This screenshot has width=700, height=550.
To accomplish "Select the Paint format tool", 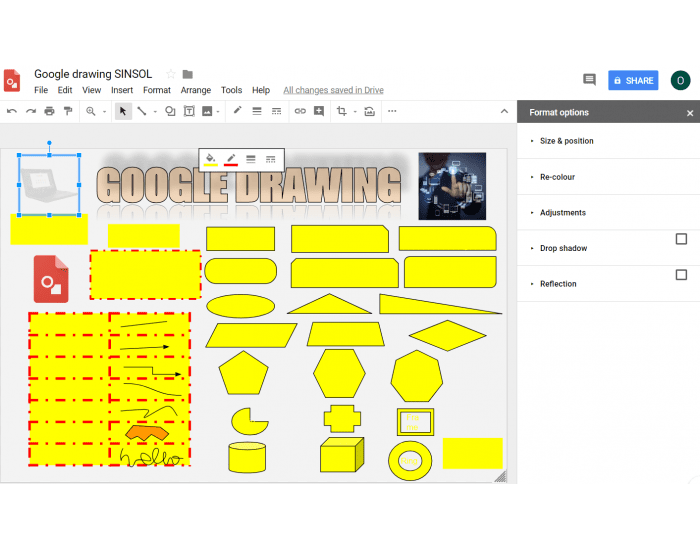I will (68, 111).
